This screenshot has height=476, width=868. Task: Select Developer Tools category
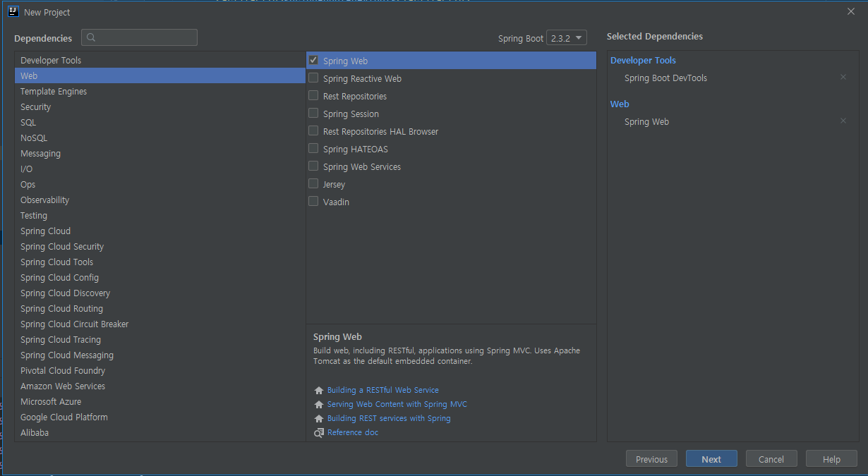tap(159, 60)
